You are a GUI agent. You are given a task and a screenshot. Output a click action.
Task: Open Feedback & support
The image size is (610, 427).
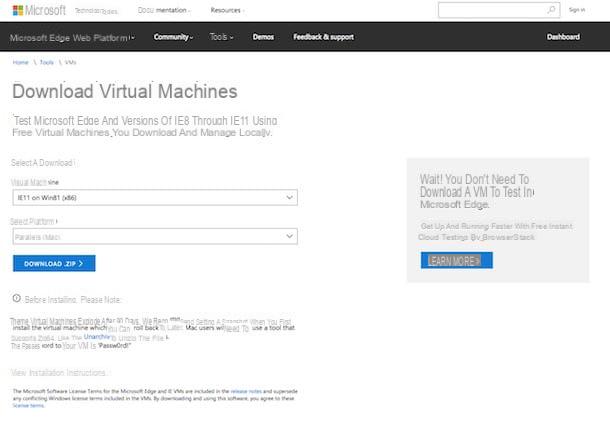(x=323, y=37)
